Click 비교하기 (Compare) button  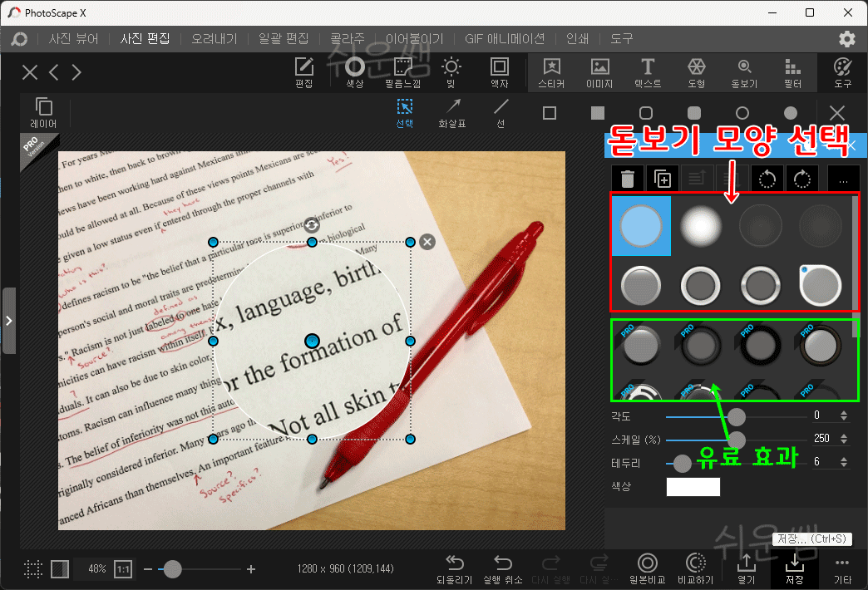tap(696, 569)
